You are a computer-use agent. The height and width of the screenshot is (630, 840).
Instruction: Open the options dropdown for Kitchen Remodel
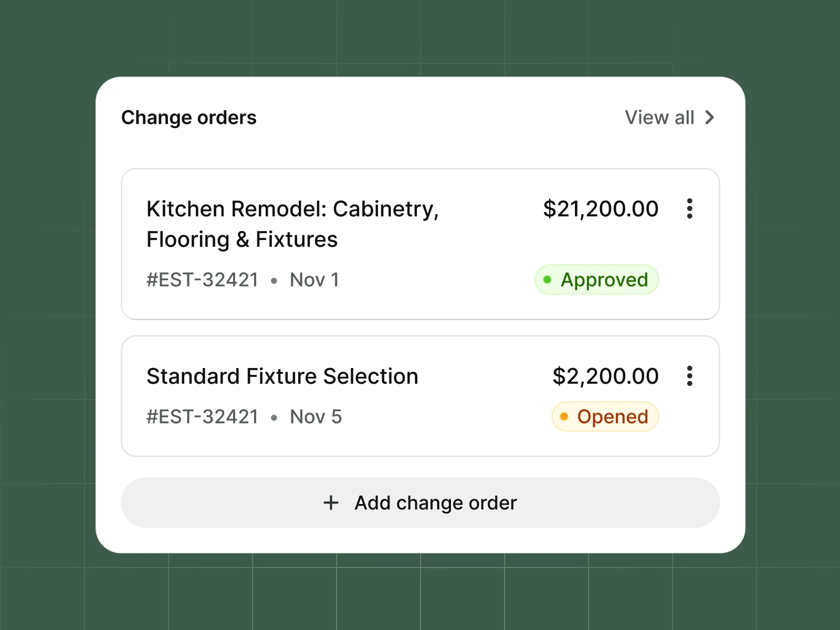[689, 209]
